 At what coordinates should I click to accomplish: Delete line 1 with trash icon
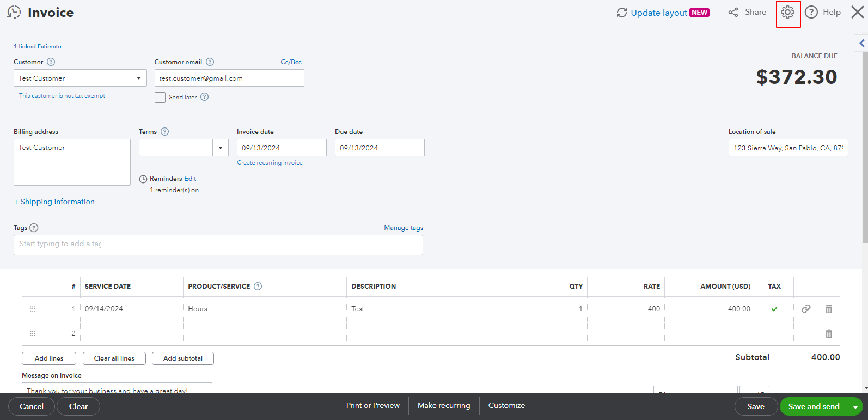[x=828, y=309]
